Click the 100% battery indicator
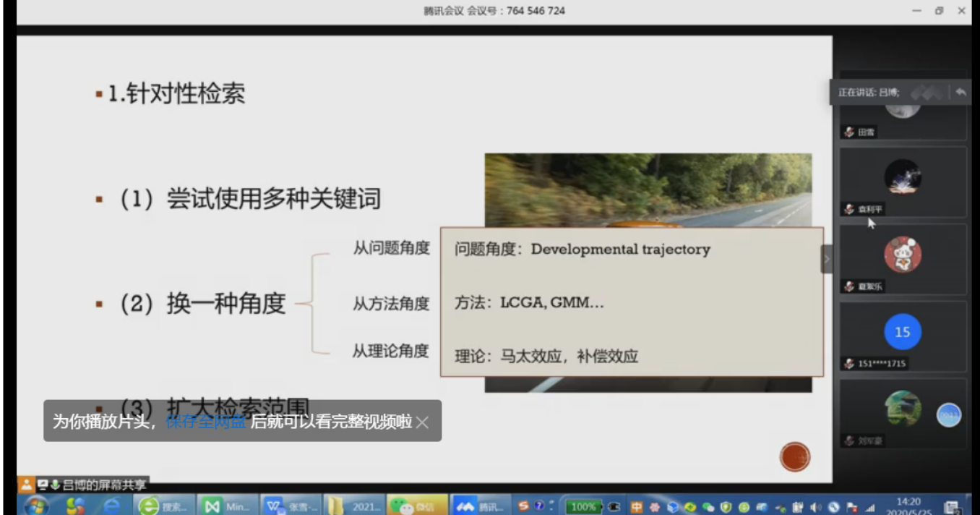Image resolution: width=980 pixels, height=515 pixels. 583,507
